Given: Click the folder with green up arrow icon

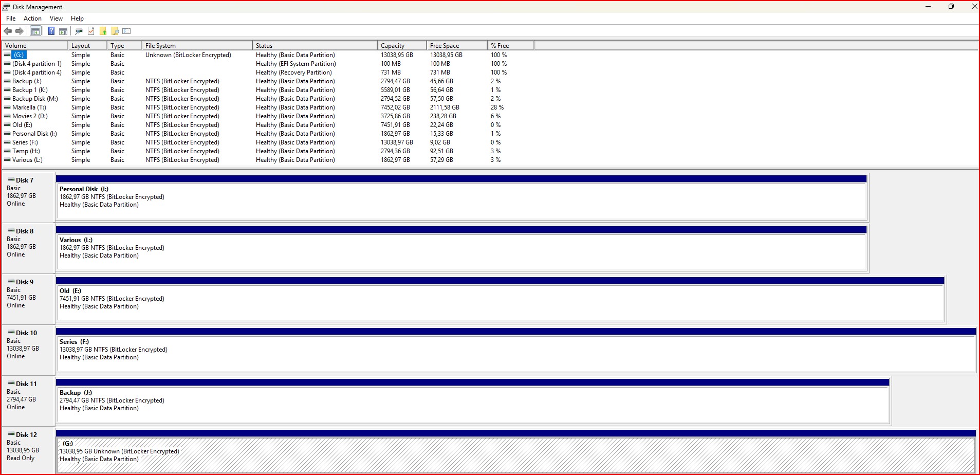Looking at the screenshot, I should [x=103, y=31].
